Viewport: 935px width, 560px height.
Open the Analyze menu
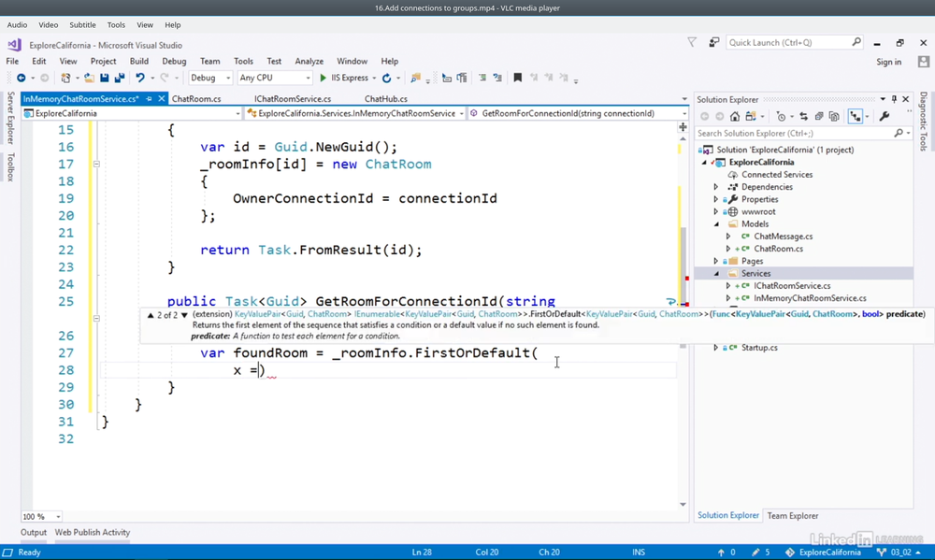coord(309,62)
